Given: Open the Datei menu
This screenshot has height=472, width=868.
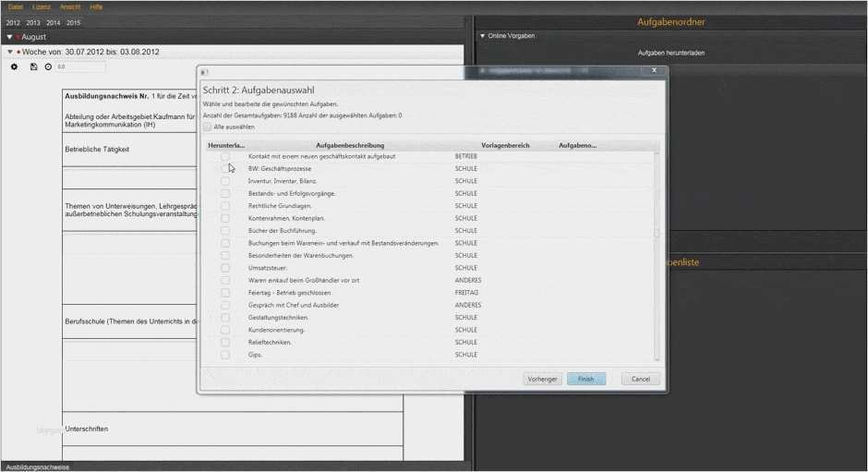Looking at the screenshot, I should [x=16, y=6].
